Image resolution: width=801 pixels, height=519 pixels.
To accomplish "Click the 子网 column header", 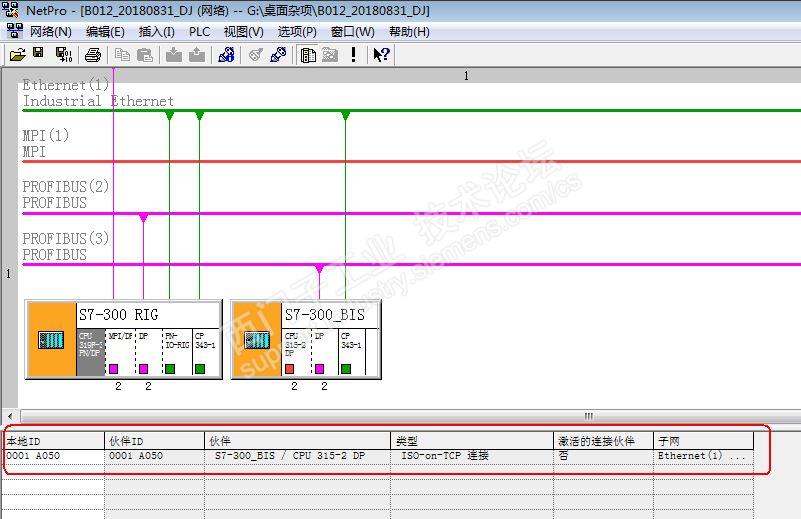I will tap(703, 441).
